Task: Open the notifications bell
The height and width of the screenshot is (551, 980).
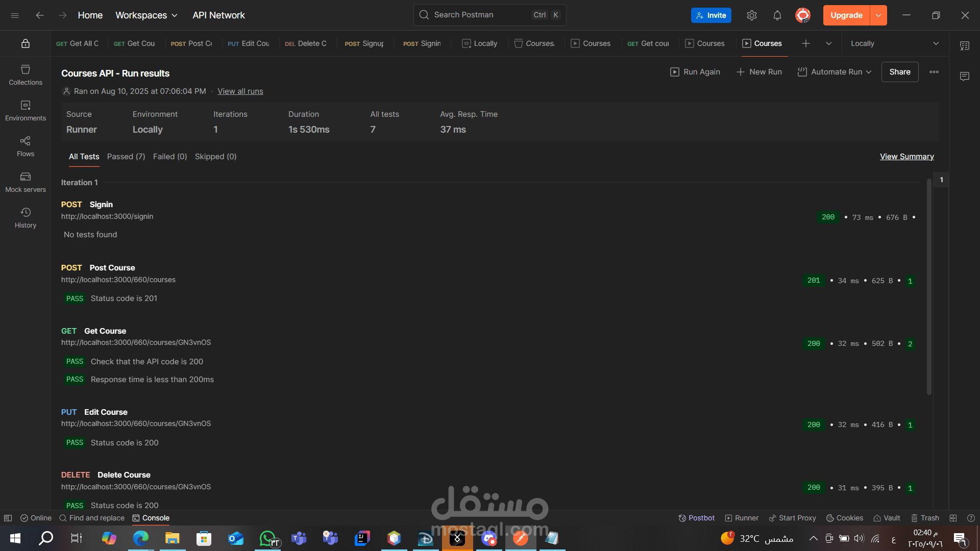Action: pos(777,15)
